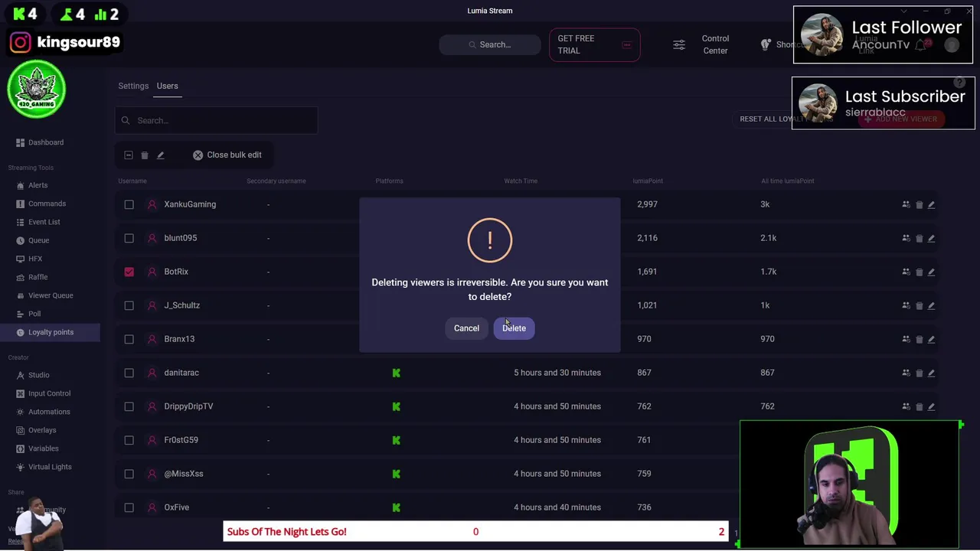Check the Fr0stG59 row checkbox

[129, 440]
